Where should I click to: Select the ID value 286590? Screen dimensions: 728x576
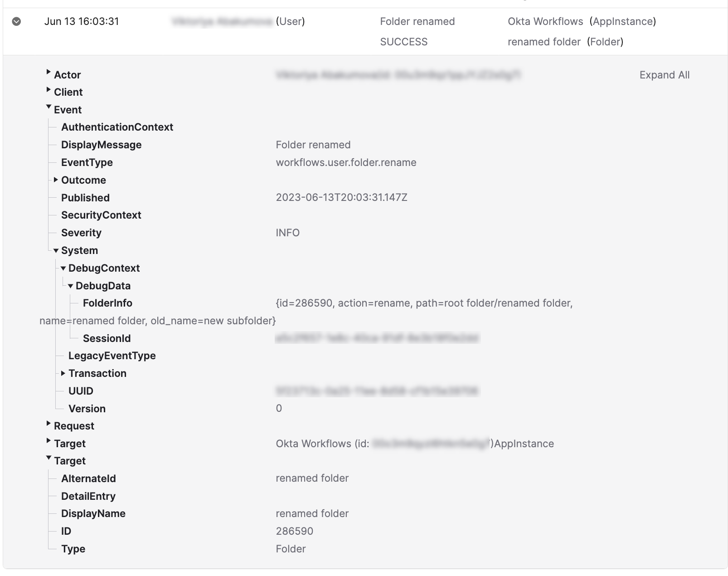tap(294, 531)
